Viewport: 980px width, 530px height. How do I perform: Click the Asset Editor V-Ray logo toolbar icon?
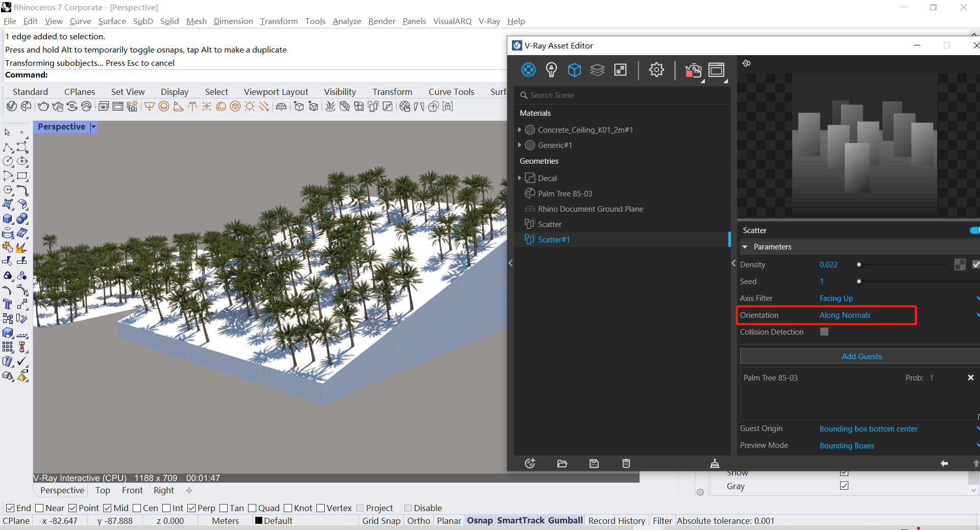(12, 106)
